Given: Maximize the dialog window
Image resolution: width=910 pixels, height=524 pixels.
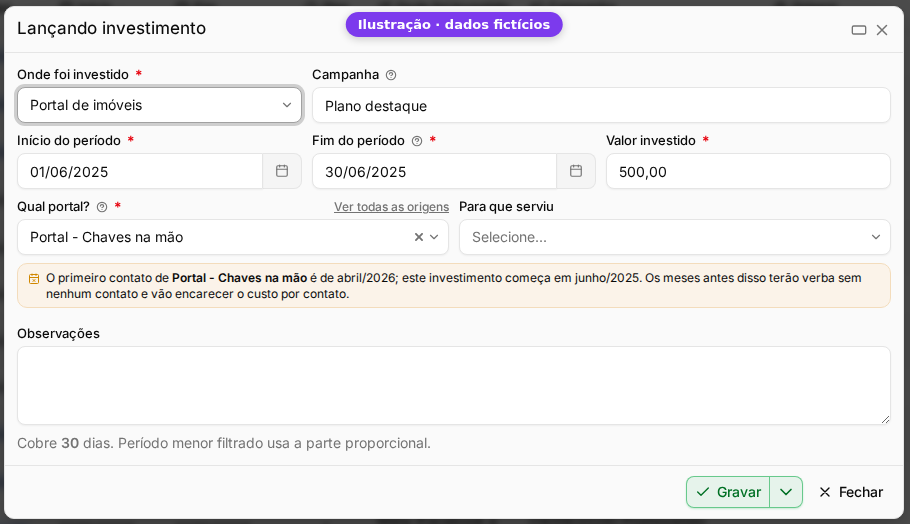Looking at the screenshot, I should (859, 30).
